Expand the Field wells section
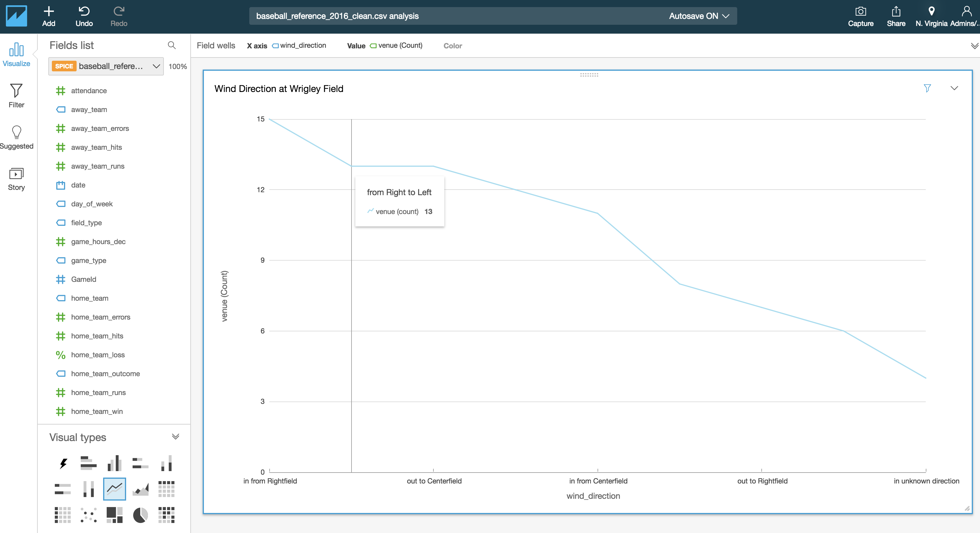This screenshot has height=533, width=980. click(x=974, y=46)
